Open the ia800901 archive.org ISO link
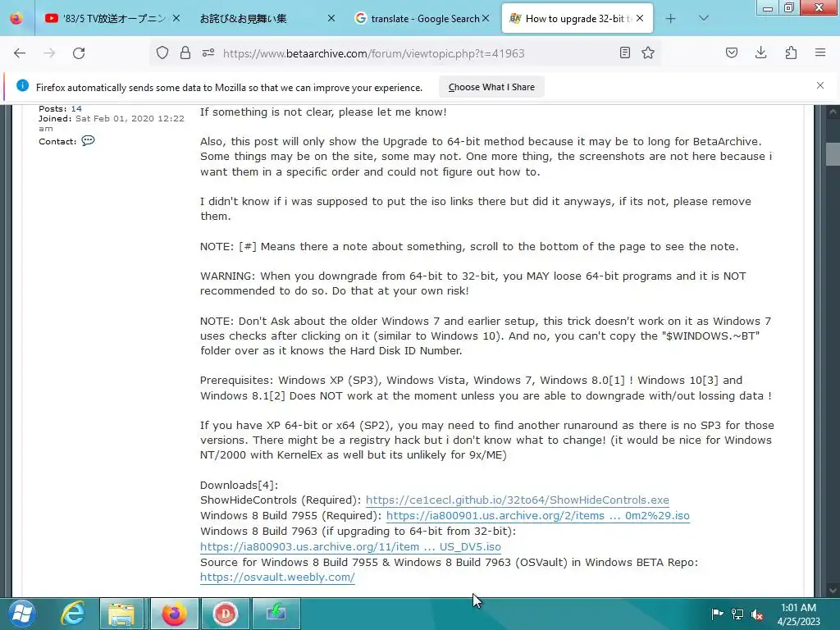The image size is (840, 630). coord(538,515)
